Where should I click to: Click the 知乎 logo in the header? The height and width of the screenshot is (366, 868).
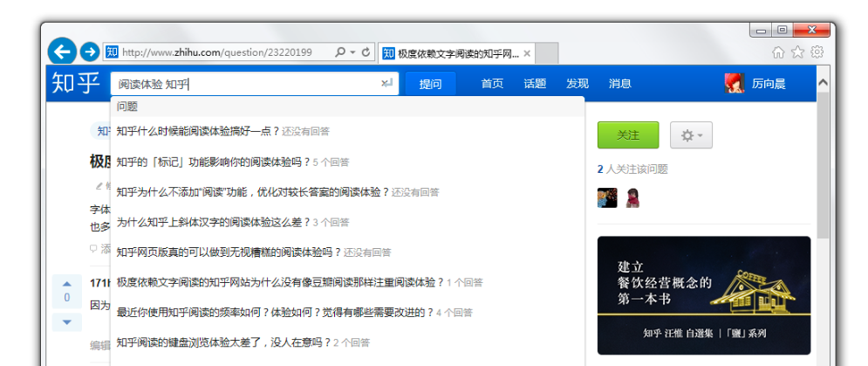click(75, 83)
